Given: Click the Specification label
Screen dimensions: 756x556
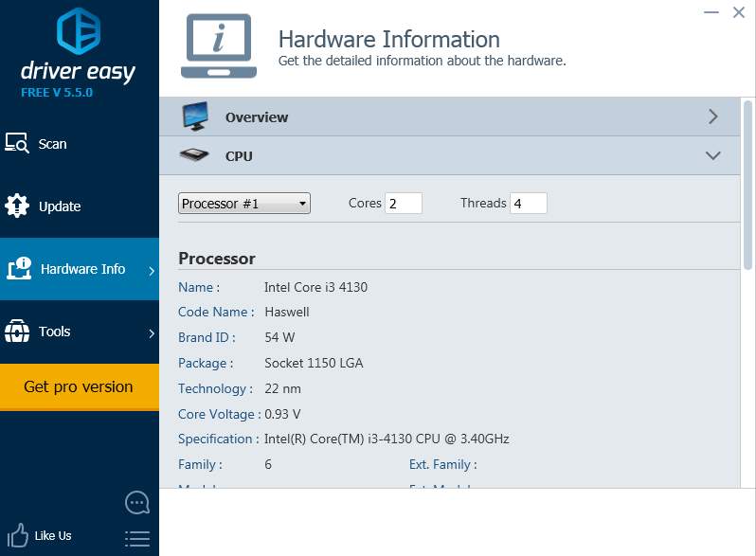Looking at the screenshot, I should [218, 439].
